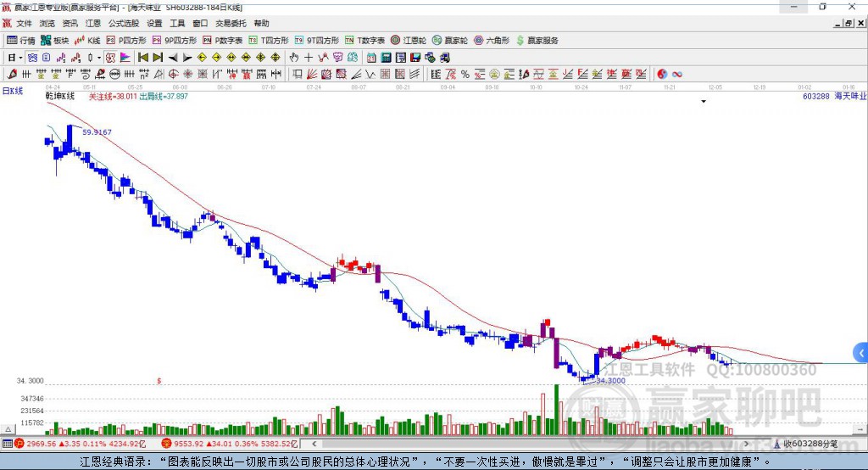868x470 pixels.
Task: Toggle the color flag chart icon
Action: tap(125, 58)
